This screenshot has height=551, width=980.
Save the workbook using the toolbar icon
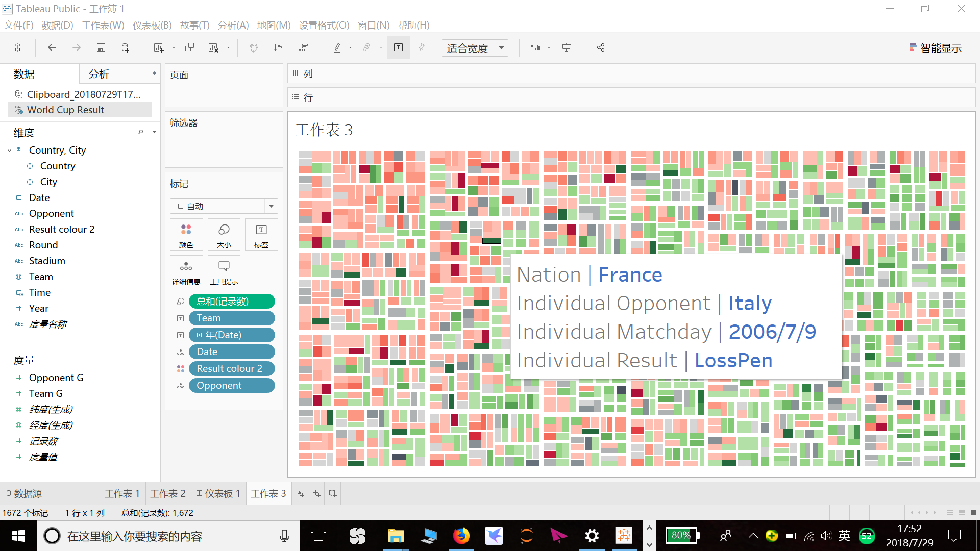pyautogui.click(x=101, y=47)
